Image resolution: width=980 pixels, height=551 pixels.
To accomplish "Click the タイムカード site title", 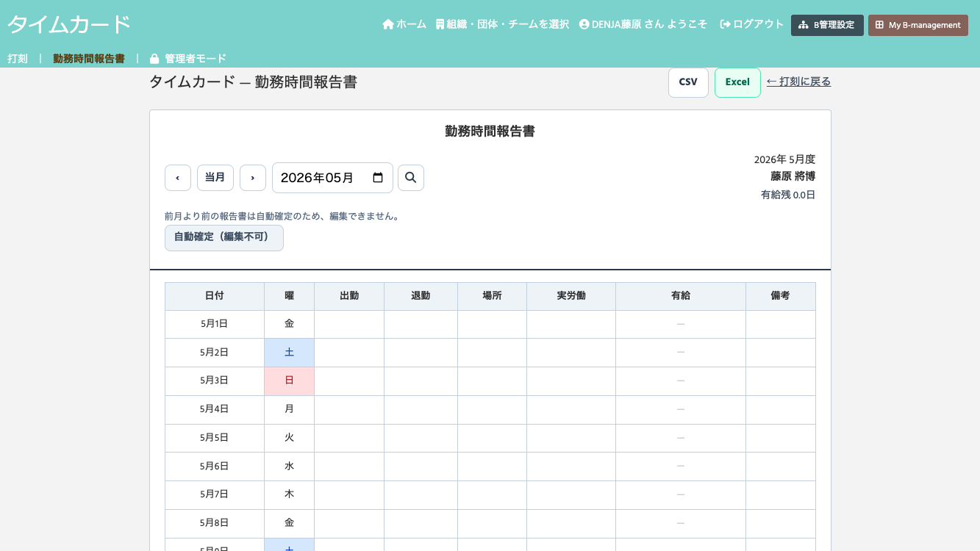I will coord(70,24).
